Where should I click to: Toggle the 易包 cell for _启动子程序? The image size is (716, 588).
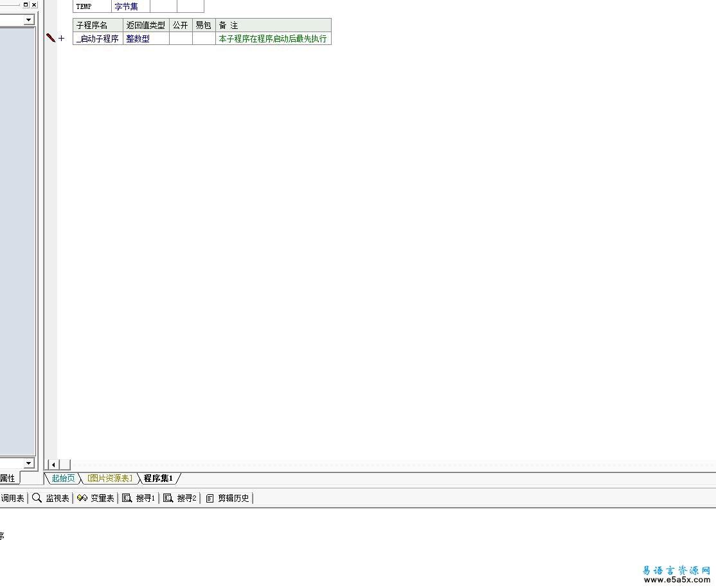point(204,39)
